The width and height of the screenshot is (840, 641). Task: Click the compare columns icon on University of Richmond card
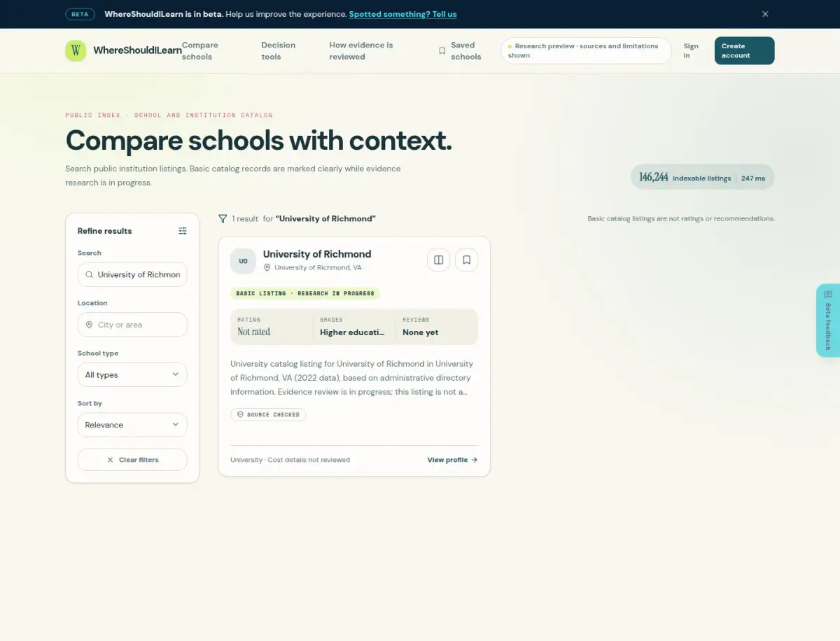tap(439, 260)
